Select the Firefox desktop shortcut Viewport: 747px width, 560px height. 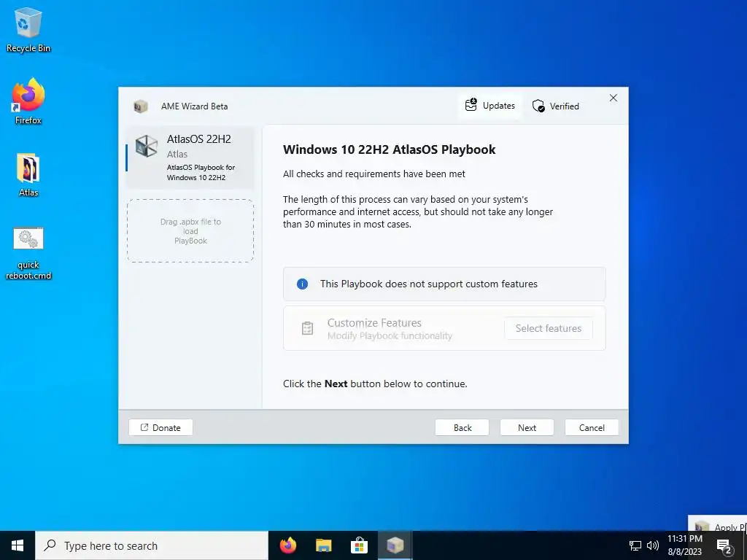point(28,101)
